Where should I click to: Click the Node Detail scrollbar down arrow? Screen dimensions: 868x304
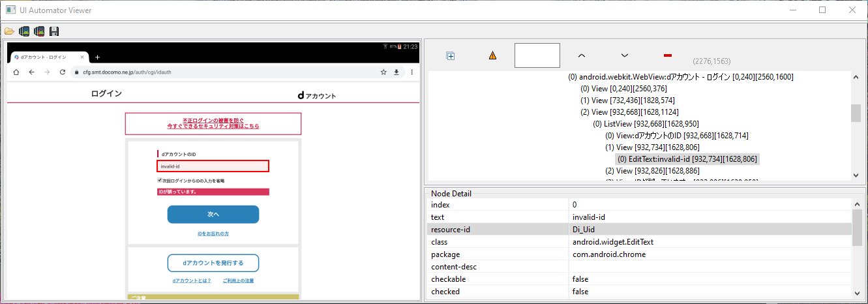tap(857, 293)
